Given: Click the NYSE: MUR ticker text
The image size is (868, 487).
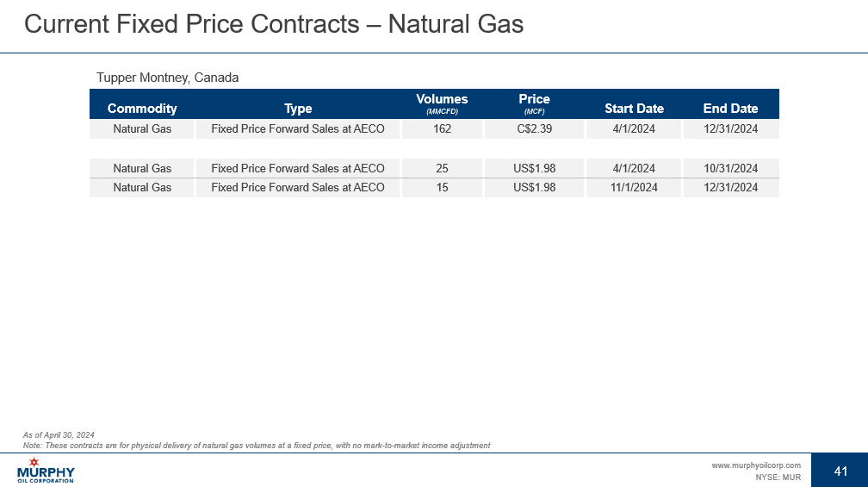Looking at the screenshot, I should tap(778, 477).
